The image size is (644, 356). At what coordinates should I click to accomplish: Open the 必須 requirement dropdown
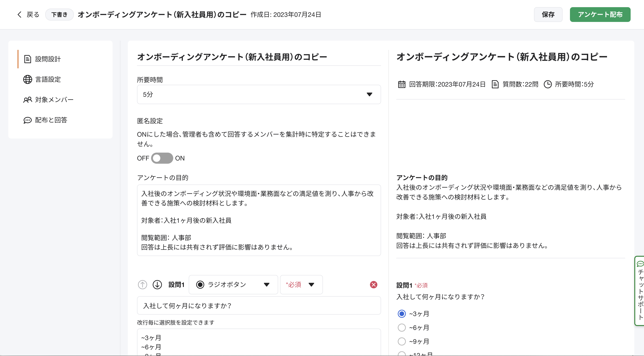coord(301,284)
